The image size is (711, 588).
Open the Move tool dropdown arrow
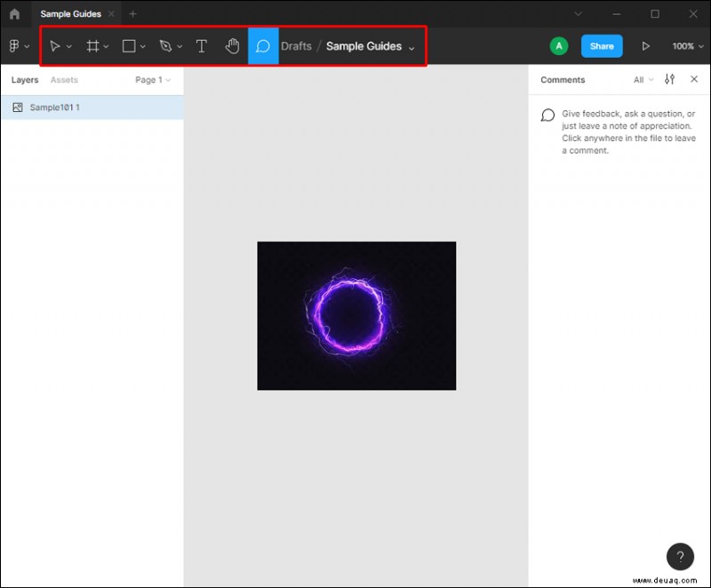(x=68, y=47)
